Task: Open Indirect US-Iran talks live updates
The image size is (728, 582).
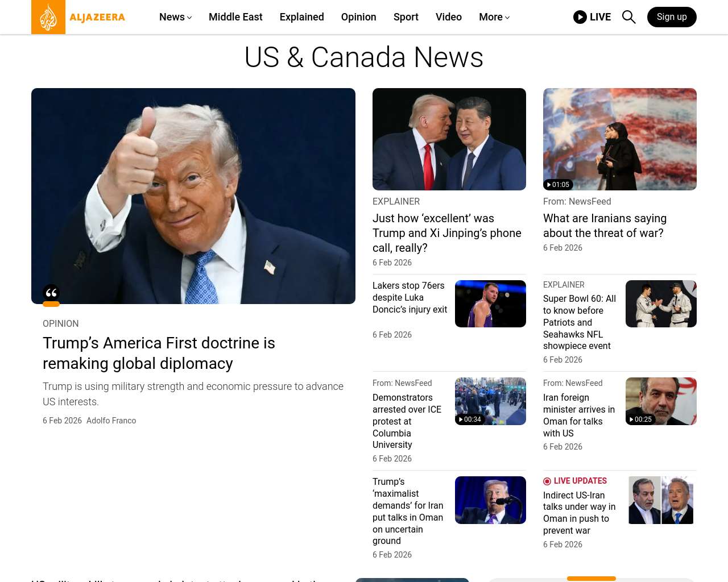Action: coord(579,513)
